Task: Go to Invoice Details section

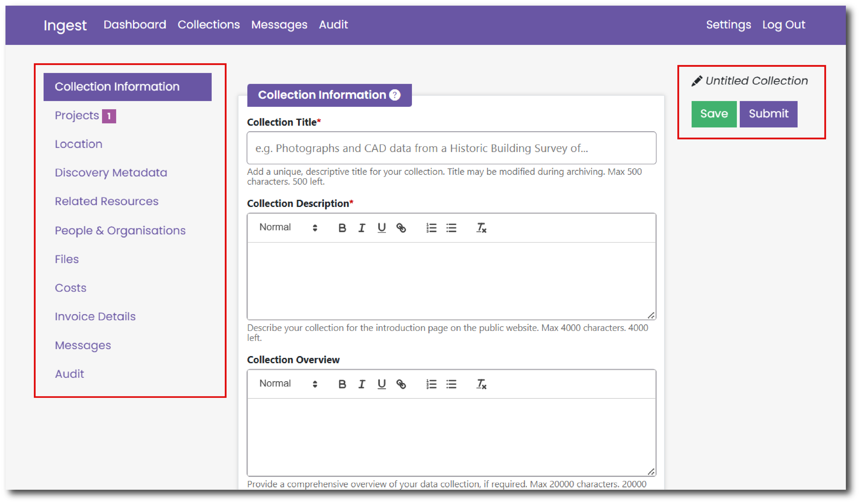Action: 95,317
